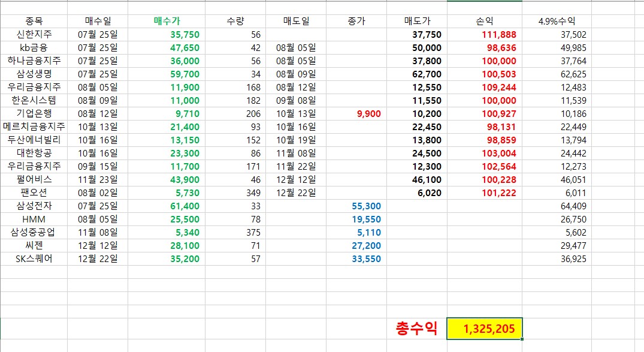Viewport: 644px width, 352px height.
Task: Select the buy date 11월 23일
Action: (x=98, y=179)
